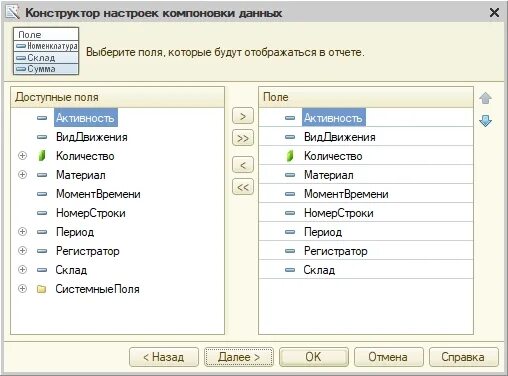Select НомерСтроки in available fields list
The width and height of the screenshot is (508, 376).
(91, 213)
